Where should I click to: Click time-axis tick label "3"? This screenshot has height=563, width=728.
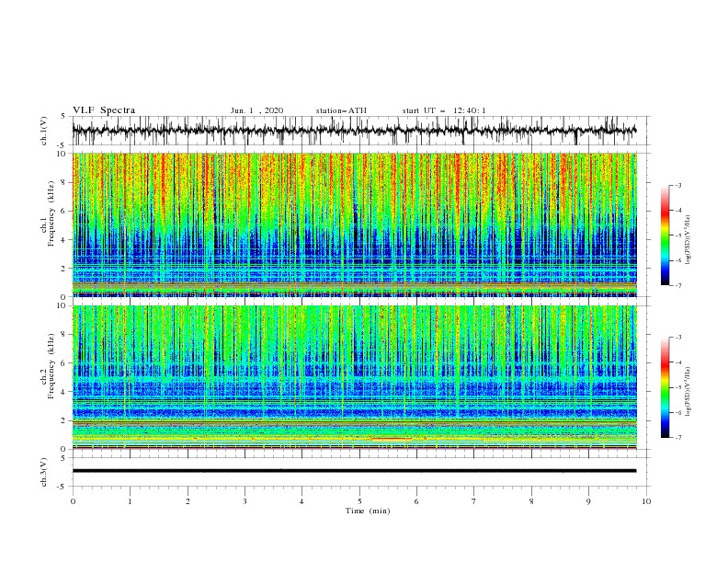pyautogui.click(x=245, y=501)
